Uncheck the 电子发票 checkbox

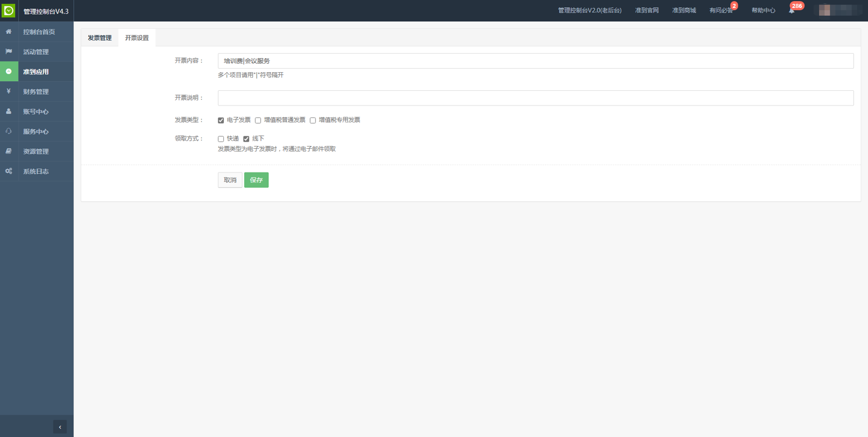tap(221, 120)
